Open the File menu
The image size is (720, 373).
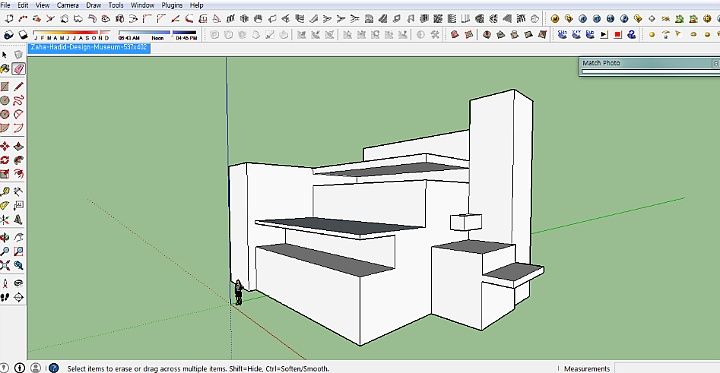click(x=5, y=5)
